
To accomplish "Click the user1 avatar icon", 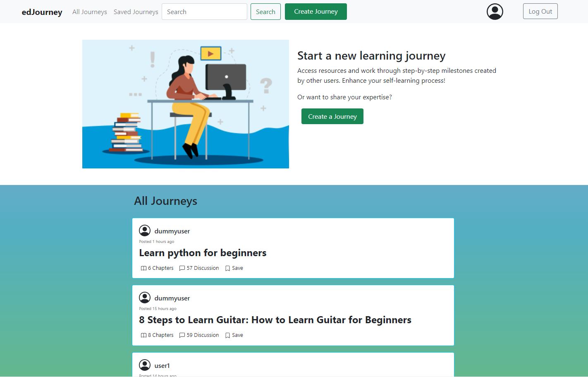I will click(x=145, y=365).
